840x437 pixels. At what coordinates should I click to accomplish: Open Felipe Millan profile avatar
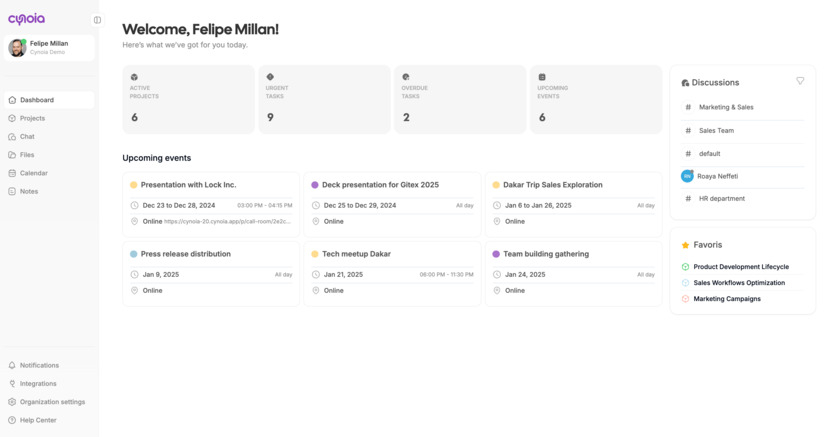click(x=17, y=47)
